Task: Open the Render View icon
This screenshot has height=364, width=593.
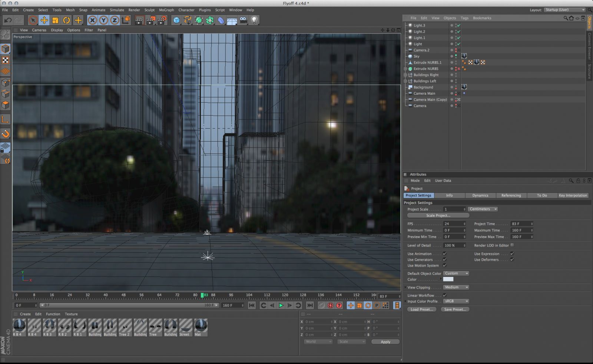Action: (x=139, y=20)
